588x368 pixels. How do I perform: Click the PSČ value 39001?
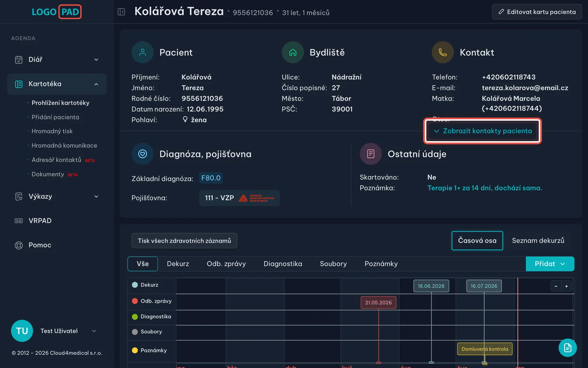[342, 109]
